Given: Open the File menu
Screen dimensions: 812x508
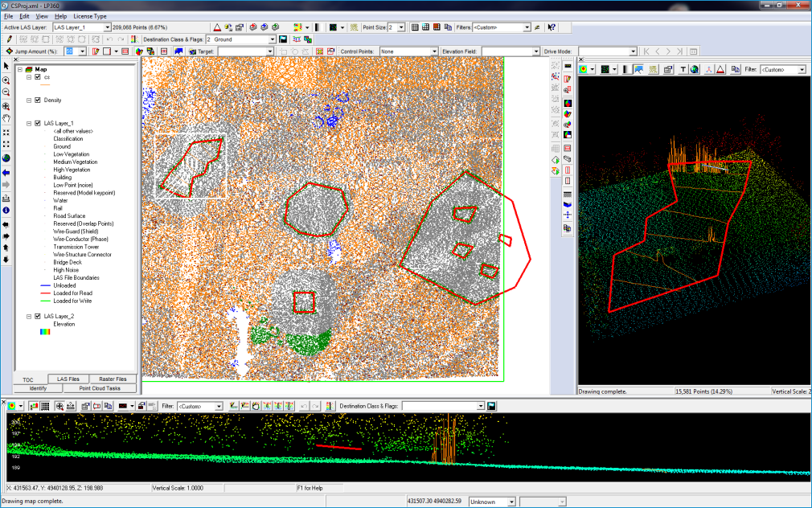Looking at the screenshot, I should (x=8, y=16).
